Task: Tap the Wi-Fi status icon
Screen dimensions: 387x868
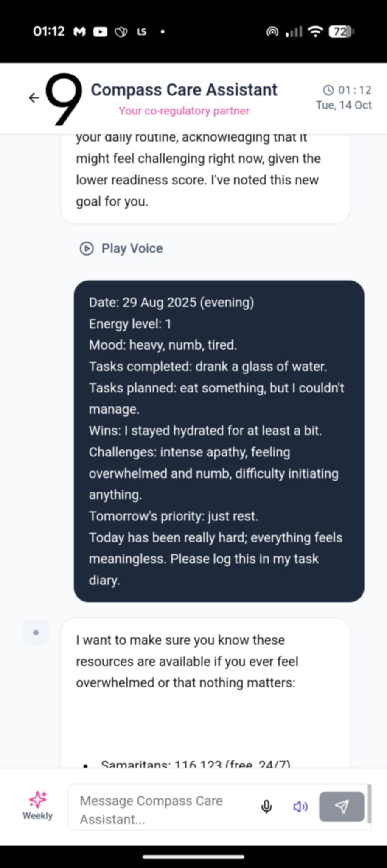Action: (315, 32)
